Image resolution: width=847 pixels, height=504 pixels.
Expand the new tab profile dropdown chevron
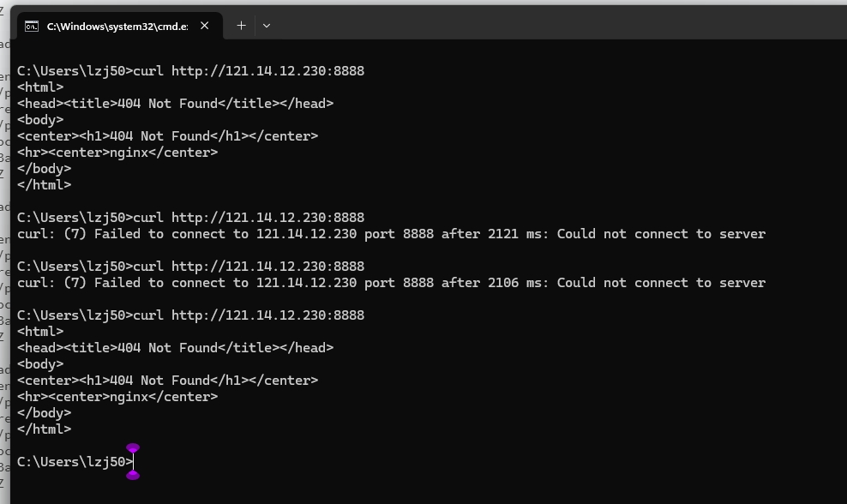tap(267, 26)
